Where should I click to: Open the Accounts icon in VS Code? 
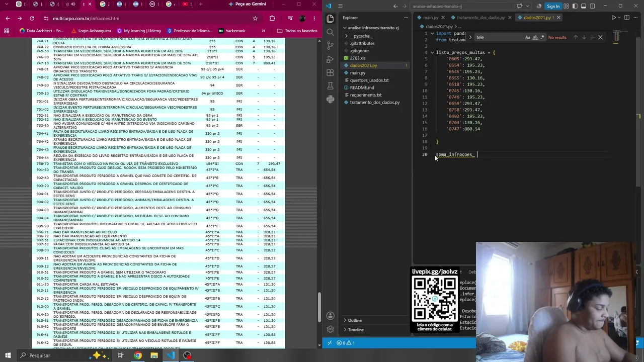pyautogui.click(x=330, y=316)
